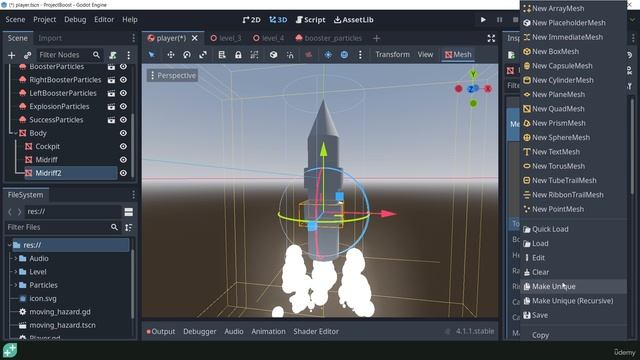Toggle the snap magnet icon
Image resolution: width=640 pixels, height=360 pixels.
(x=290, y=55)
